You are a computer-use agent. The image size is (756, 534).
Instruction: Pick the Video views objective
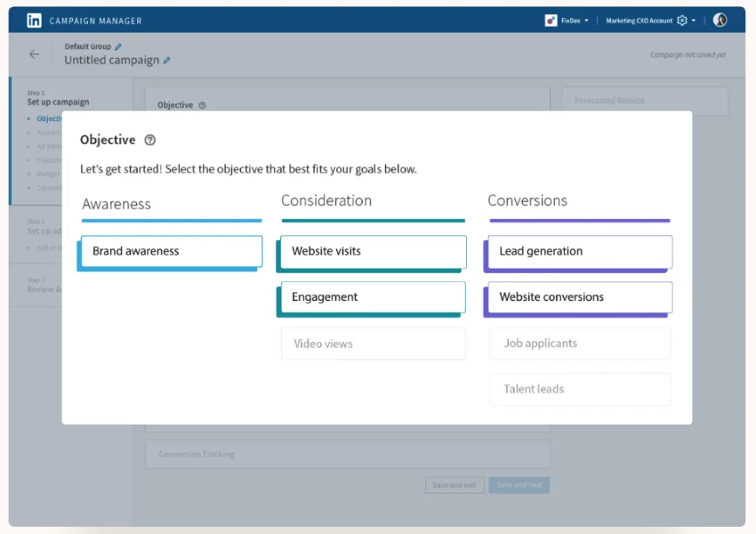(x=374, y=344)
